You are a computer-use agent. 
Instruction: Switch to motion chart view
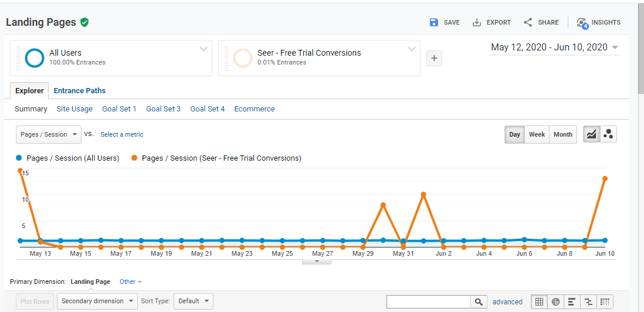point(608,134)
